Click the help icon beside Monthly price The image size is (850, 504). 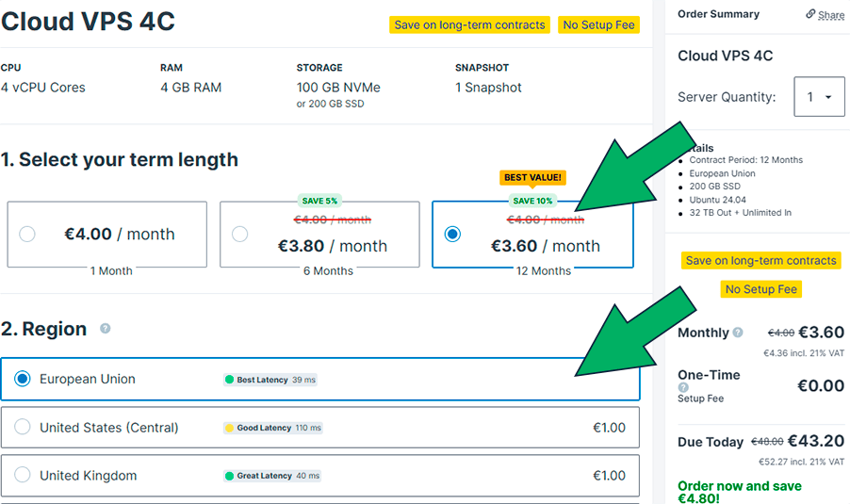(738, 333)
